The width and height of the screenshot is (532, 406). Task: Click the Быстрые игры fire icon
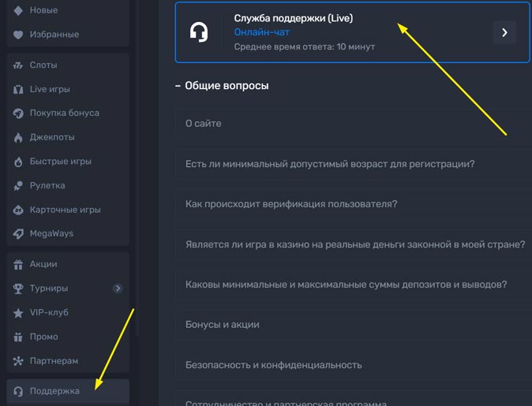point(18,162)
